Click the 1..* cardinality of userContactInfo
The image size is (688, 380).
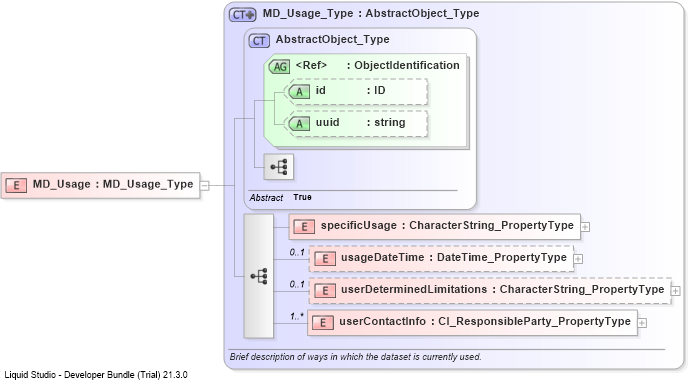(297, 316)
